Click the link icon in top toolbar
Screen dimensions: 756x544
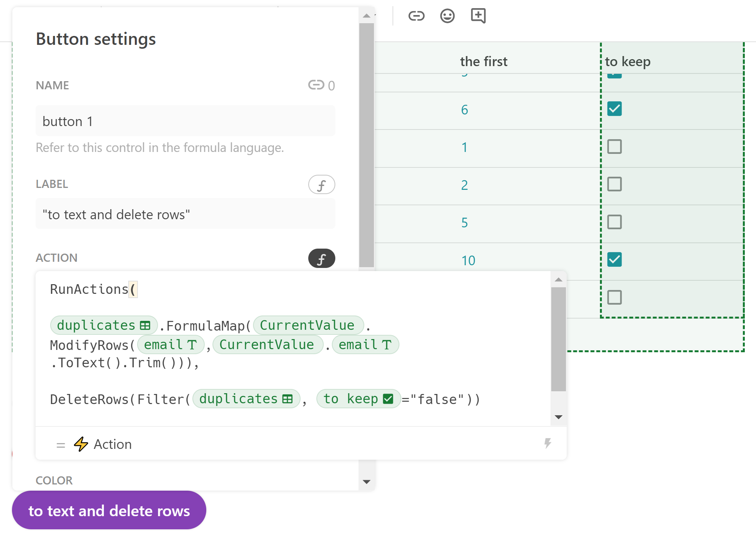coord(416,16)
